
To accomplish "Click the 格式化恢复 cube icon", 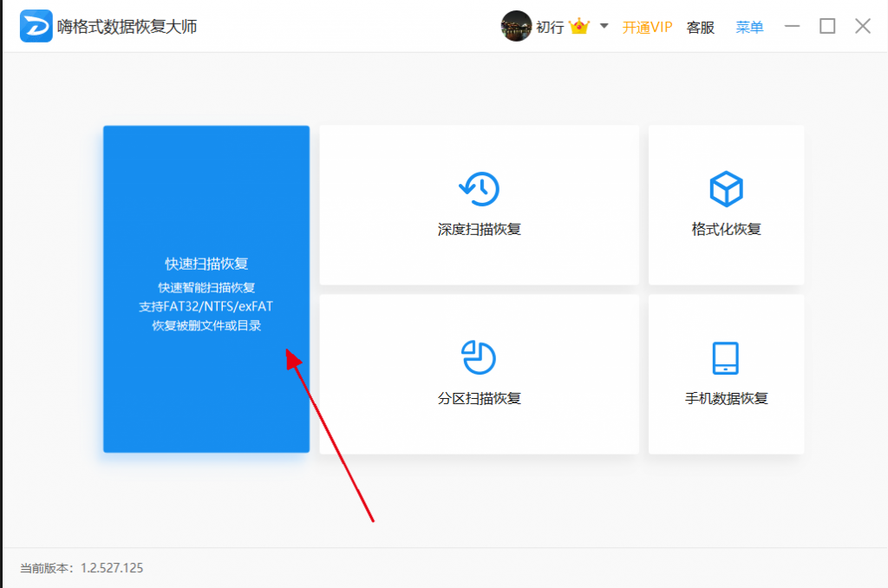I will (726, 189).
